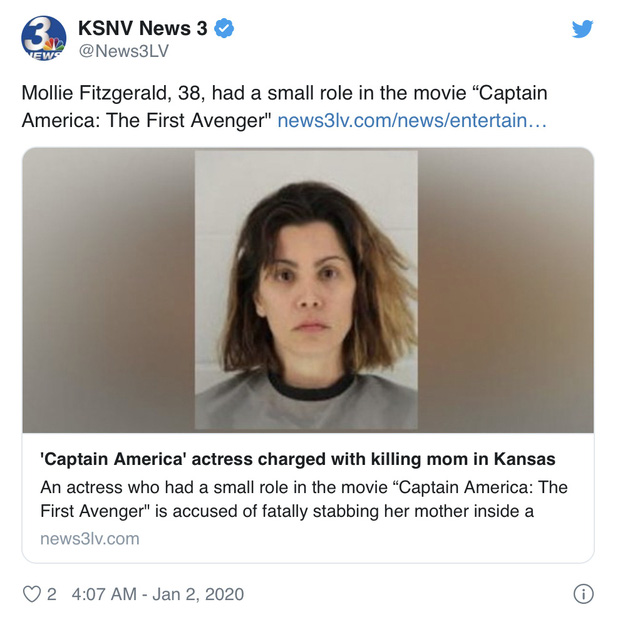Like the tweet with the heart icon
The image size is (620, 617).
point(32,594)
